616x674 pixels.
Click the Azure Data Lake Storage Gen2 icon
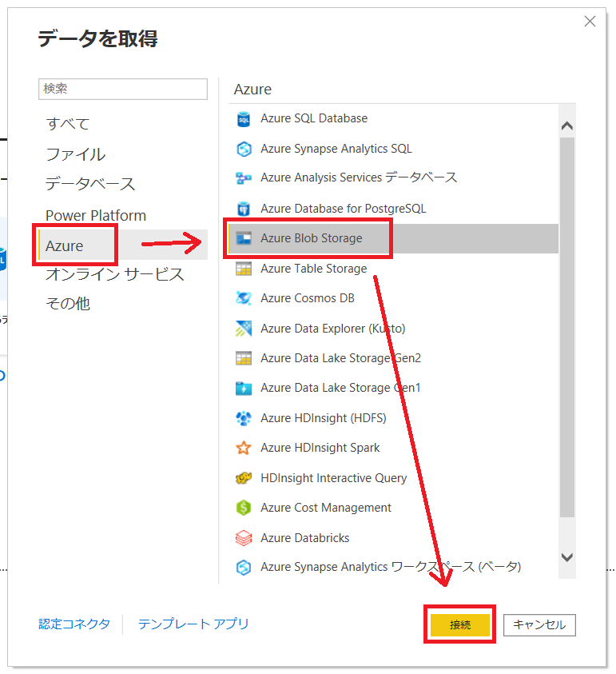[x=244, y=358]
